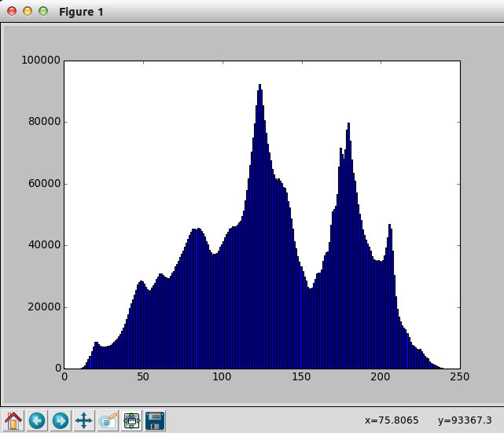This screenshot has height=433, width=504.
Task: Click the x=75.8065 cursor readout
Action: [392, 420]
